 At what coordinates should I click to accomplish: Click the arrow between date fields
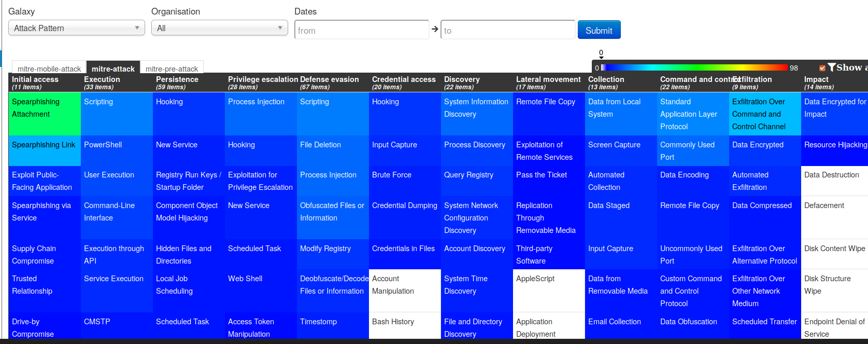point(435,29)
